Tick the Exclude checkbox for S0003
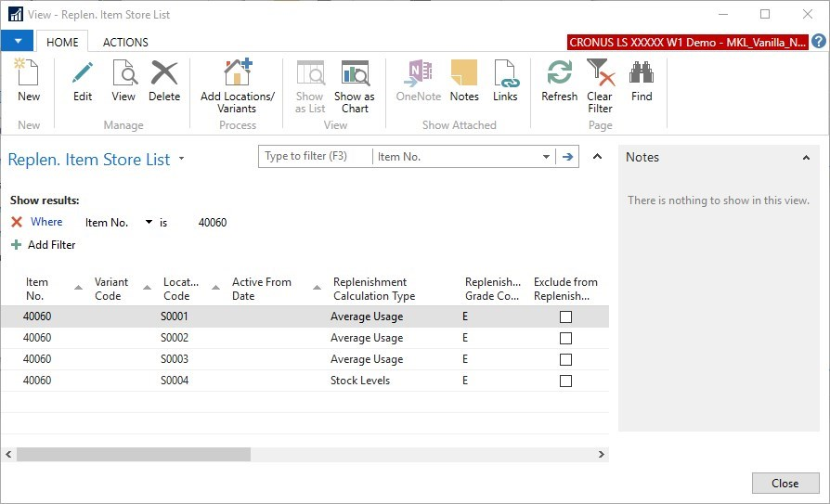Image resolution: width=830 pixels, height=504 pixels. [565, 359]
